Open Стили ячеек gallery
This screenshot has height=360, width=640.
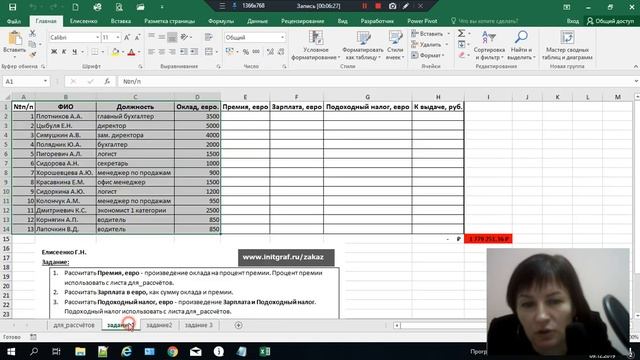pos(395,46)
